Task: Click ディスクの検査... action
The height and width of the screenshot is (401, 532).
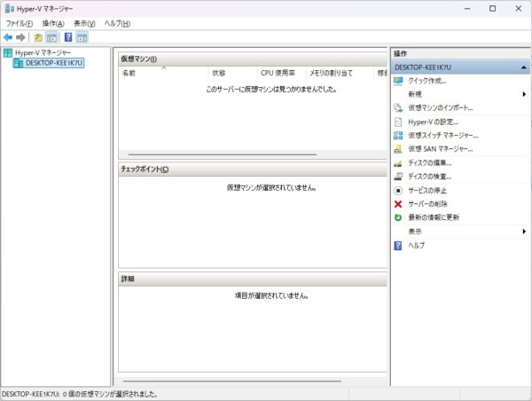Action: pos(429,177)
